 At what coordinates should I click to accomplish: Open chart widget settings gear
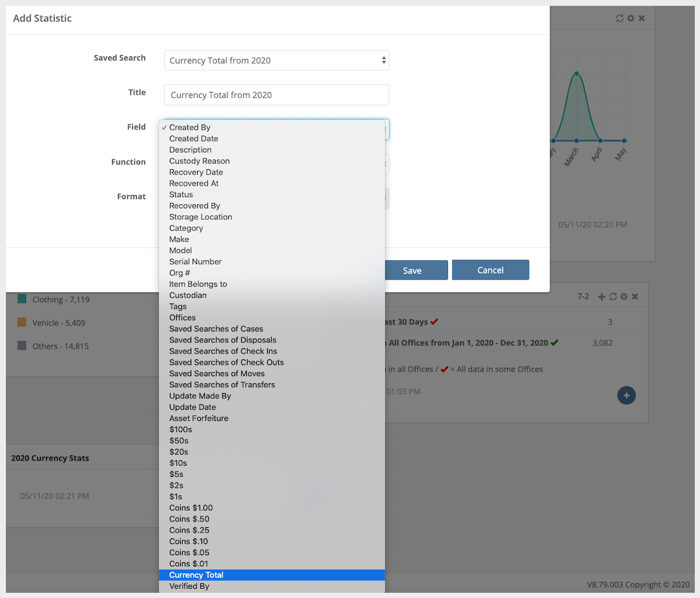pos(631,18)
